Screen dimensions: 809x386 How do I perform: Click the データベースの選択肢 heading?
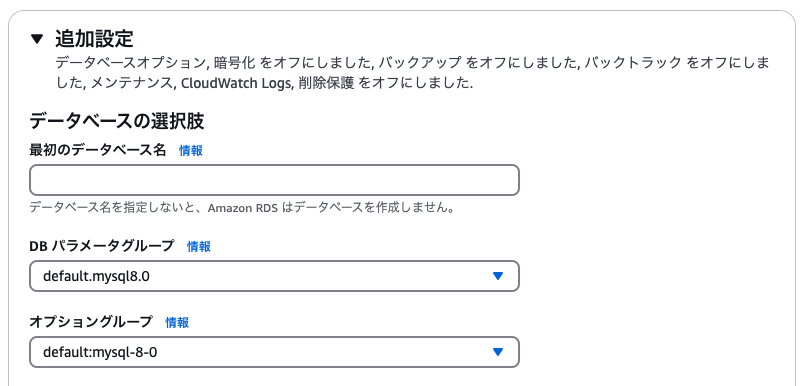(x=117, y=121)
